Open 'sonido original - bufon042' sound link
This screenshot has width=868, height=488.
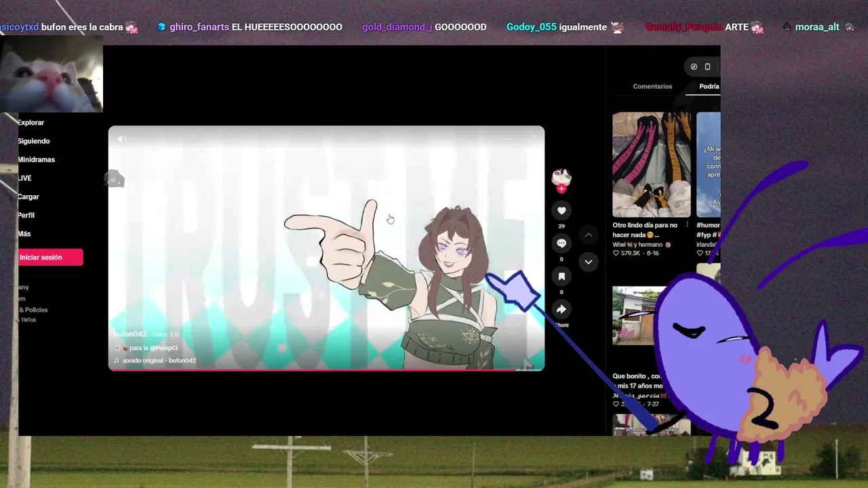click(159, 361)
